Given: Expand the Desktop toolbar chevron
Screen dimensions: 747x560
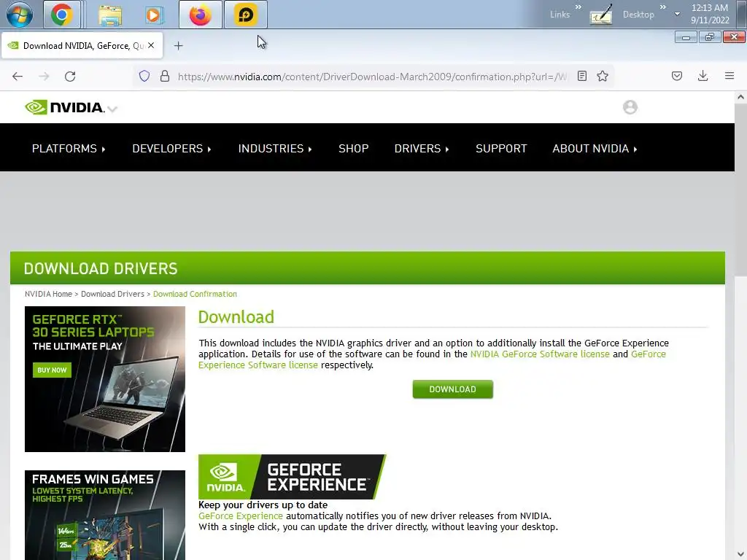Looking at the screenshot, I should [x=662, y=7].
